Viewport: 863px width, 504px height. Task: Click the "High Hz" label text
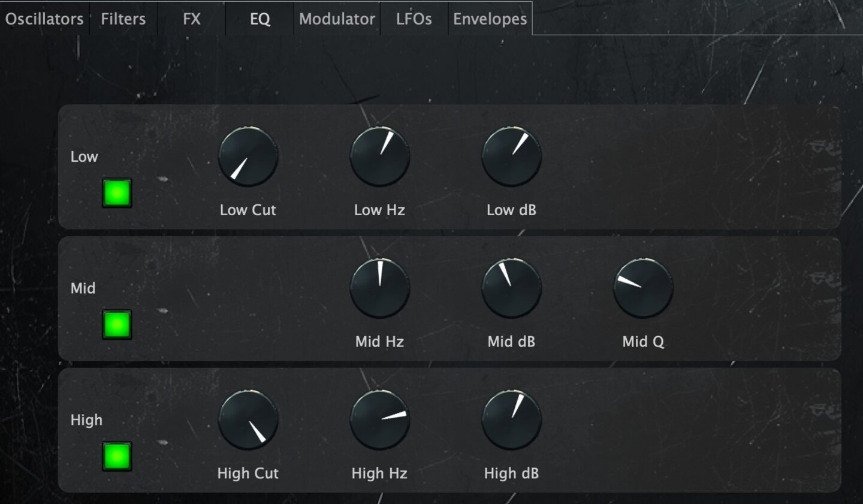pos(379,473)
